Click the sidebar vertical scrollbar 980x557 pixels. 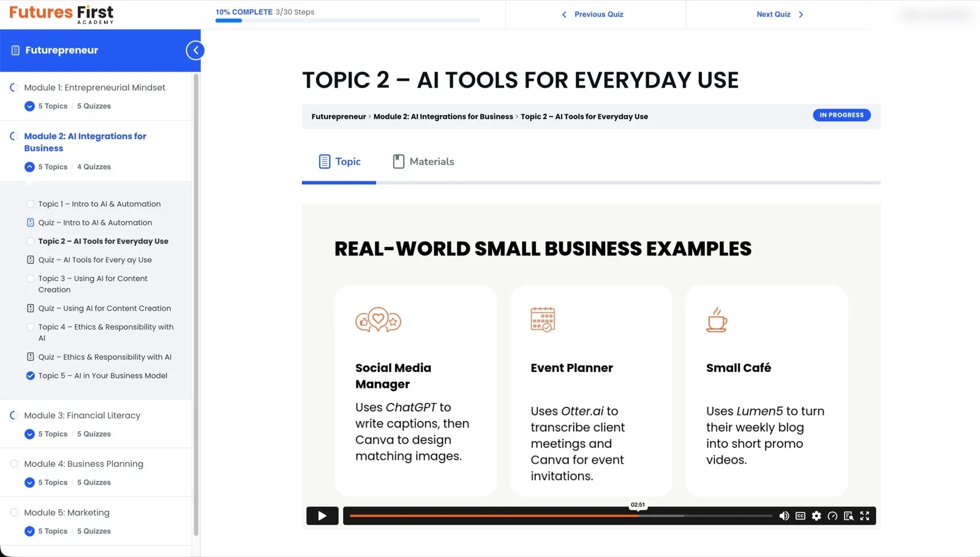196,305
